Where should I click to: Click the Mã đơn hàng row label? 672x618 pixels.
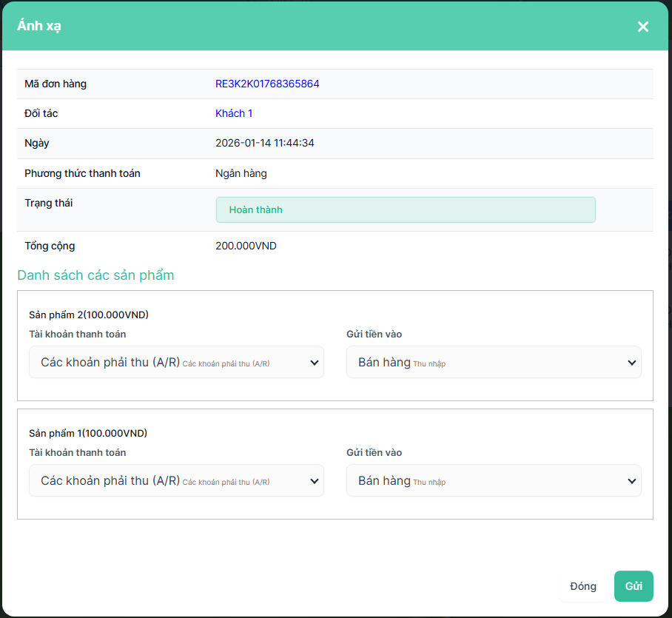coord(56,84)
